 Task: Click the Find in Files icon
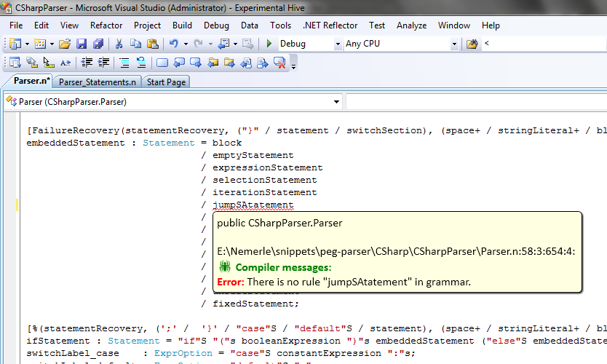(472, 44)
